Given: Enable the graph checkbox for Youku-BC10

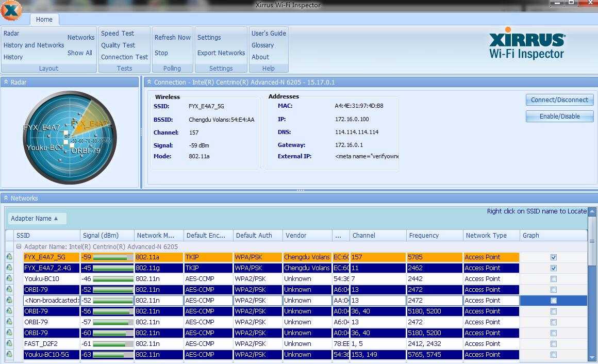Looking at the screenshot, I should pos(553,278).
